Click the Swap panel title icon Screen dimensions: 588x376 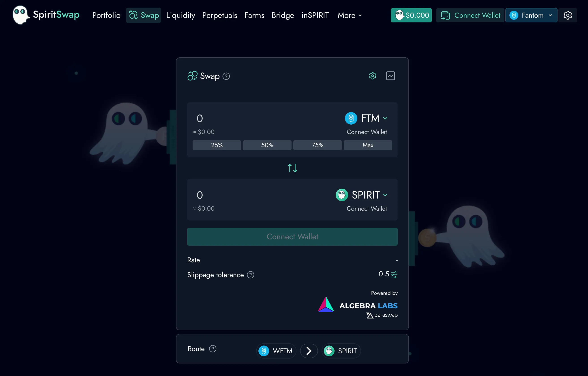pos(192,76)
